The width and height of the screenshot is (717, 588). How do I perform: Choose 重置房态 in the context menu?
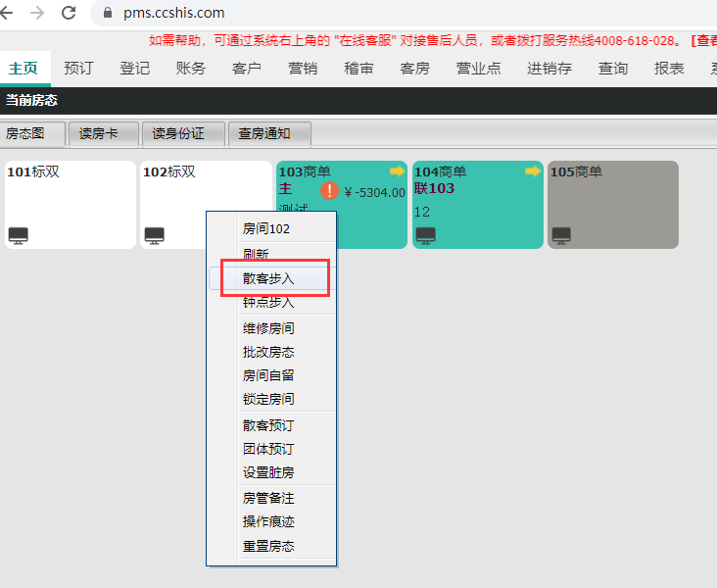(268, 546)
